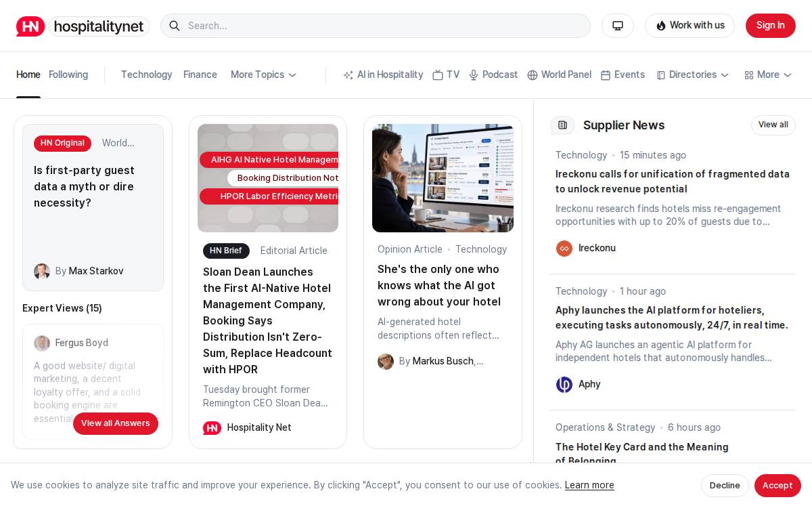Screen dimensions: 812x508
Task: Click author name Markus Busch
Action: pos(443,362)
